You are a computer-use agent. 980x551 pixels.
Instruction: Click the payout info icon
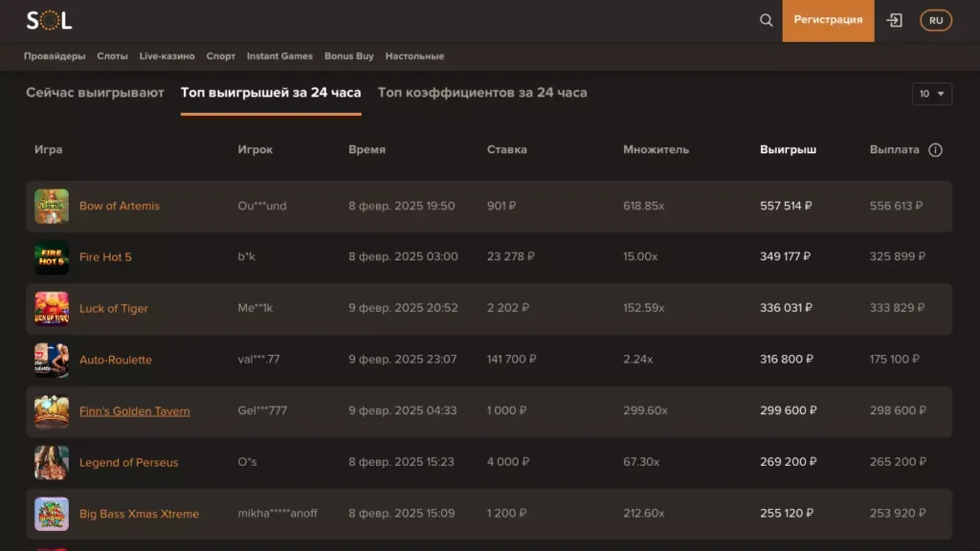pos(935,150)
